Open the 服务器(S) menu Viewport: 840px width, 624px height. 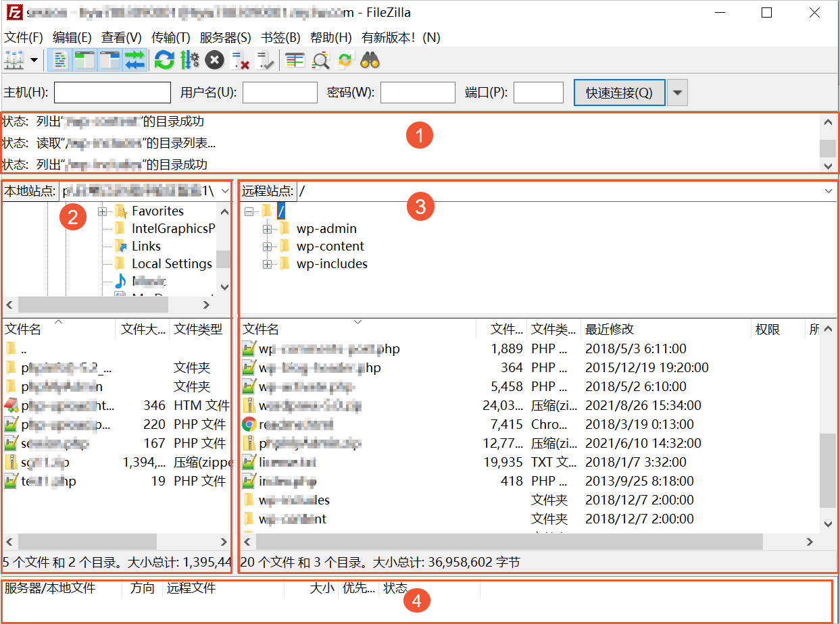[225, 38]
